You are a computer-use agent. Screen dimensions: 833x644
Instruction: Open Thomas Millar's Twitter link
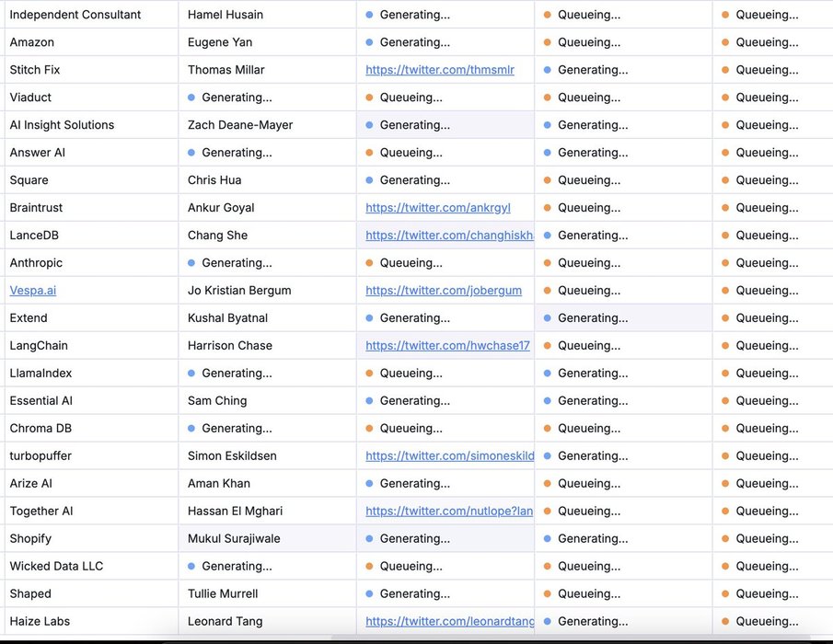439,70
